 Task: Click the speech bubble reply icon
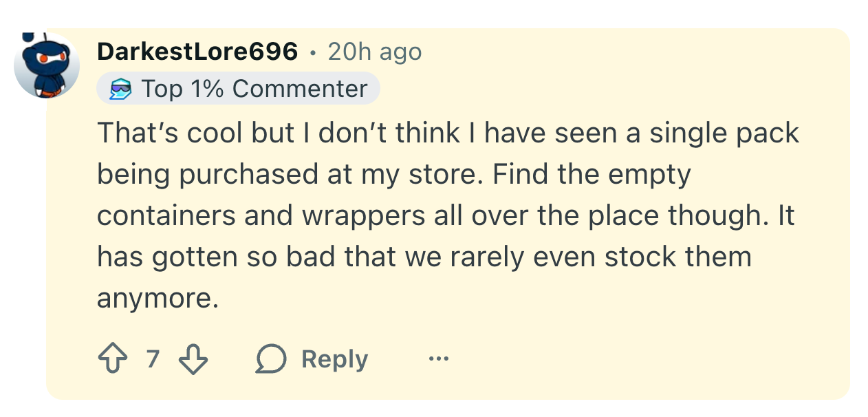[x=271, y=359]
